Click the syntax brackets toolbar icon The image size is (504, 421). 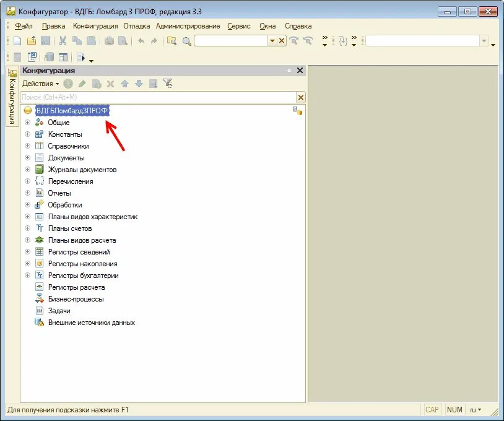343,41
